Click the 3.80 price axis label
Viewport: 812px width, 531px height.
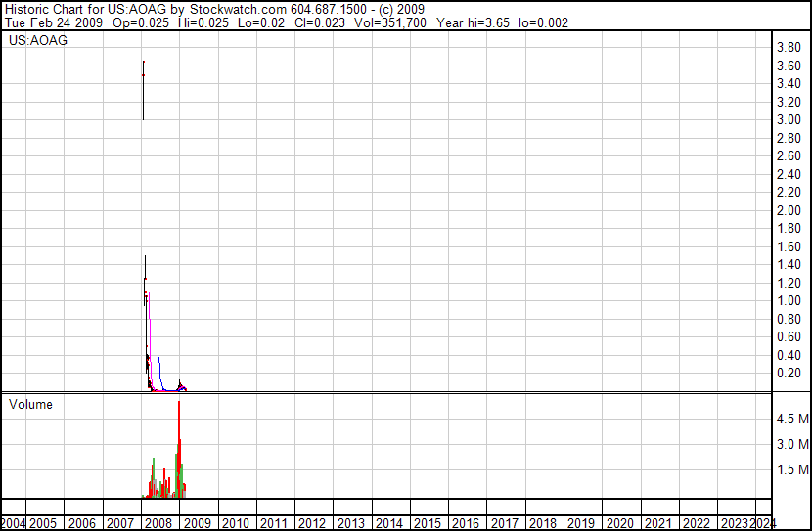coord(789,47)
